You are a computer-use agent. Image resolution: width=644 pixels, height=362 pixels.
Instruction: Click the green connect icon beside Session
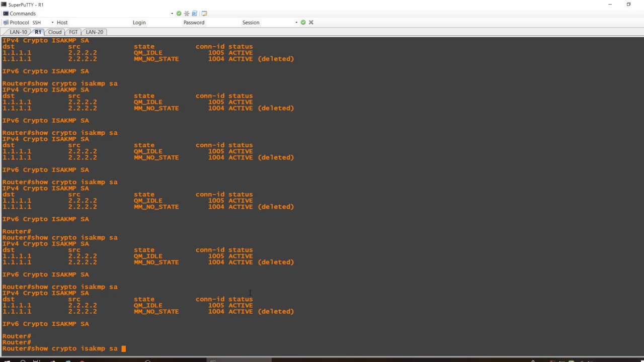[303, 22]
